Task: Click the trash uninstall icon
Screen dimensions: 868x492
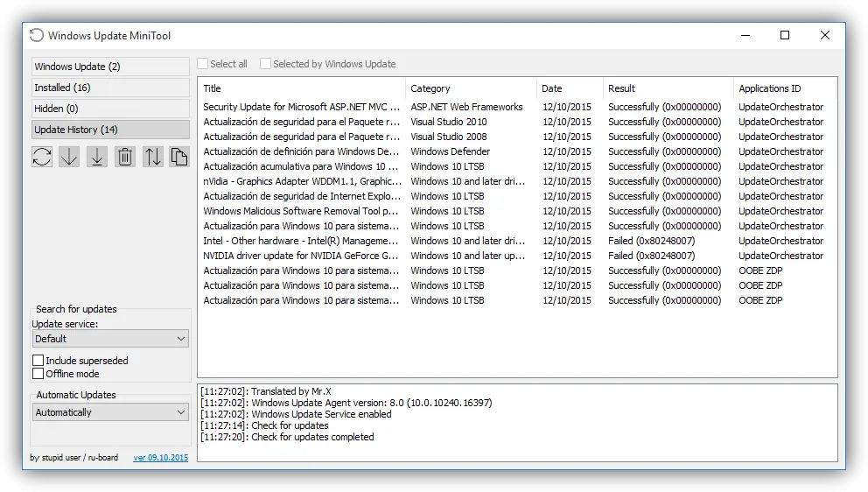Action: click(x=125, y=157)
